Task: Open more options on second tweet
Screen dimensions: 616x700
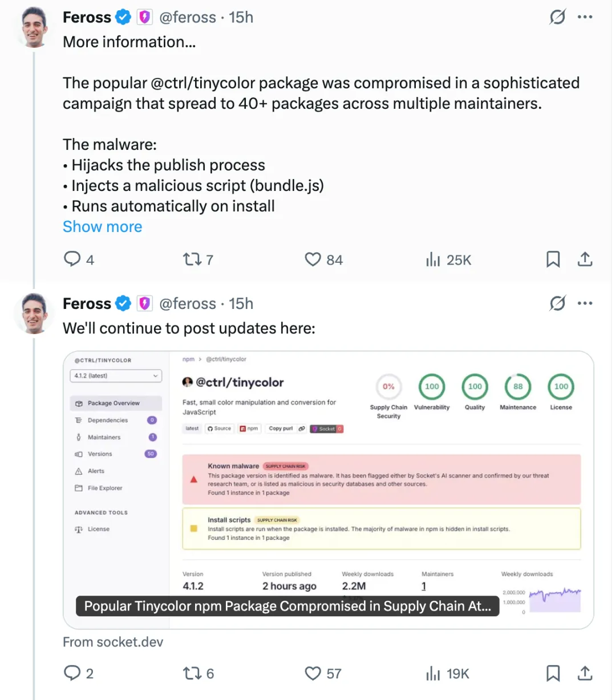Action: point(585,303)
